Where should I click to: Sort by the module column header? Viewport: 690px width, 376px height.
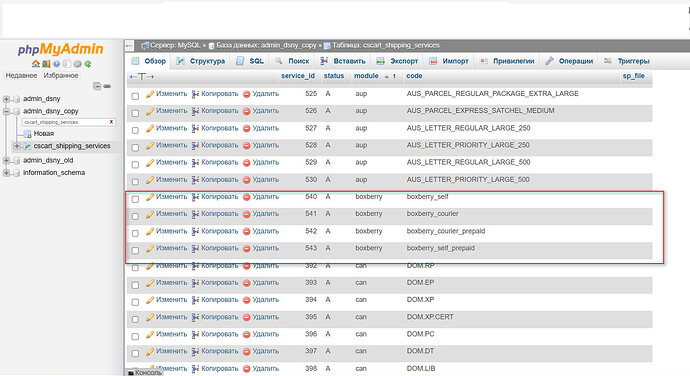[366, 76]
